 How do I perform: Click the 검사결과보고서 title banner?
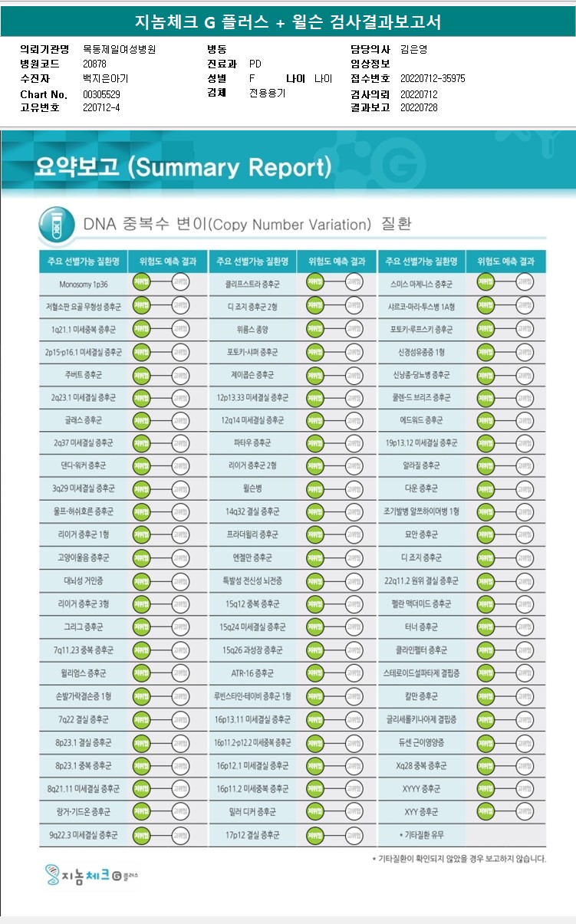tap(288, 22)
